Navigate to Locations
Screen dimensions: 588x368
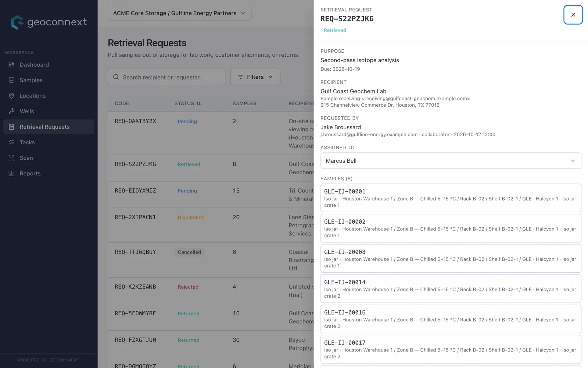(49, 96)
